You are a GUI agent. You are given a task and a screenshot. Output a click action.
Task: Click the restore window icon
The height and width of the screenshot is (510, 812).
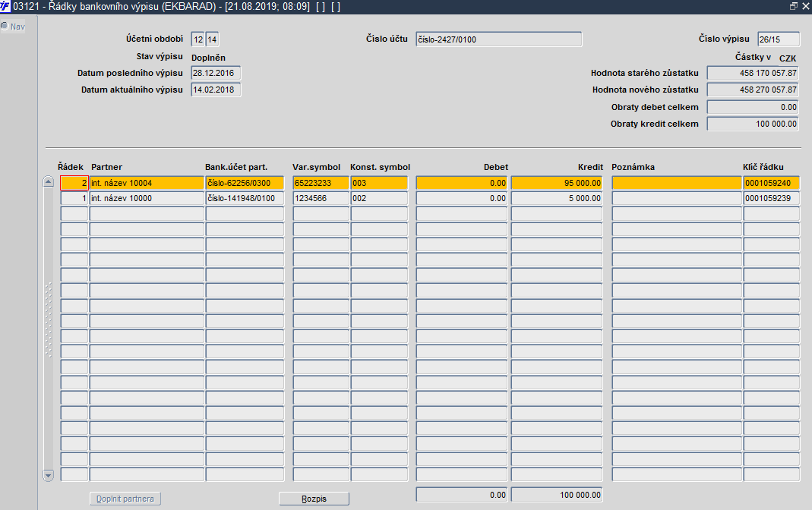[x=793, y=6]
